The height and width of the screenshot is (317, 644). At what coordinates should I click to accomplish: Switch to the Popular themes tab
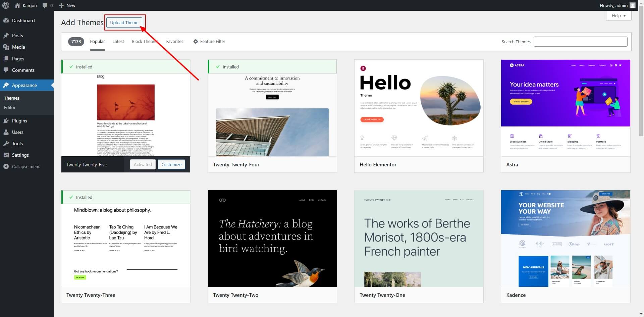[97, 41]
